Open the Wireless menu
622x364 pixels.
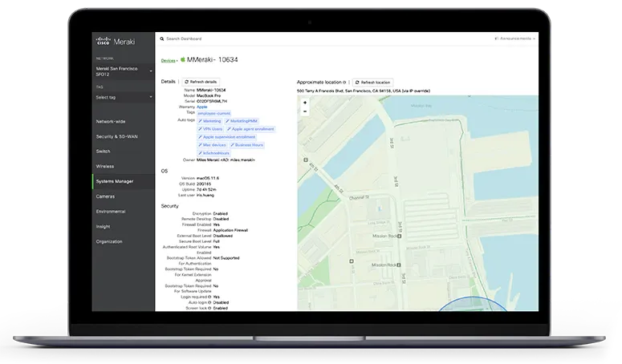coord(104,166)
